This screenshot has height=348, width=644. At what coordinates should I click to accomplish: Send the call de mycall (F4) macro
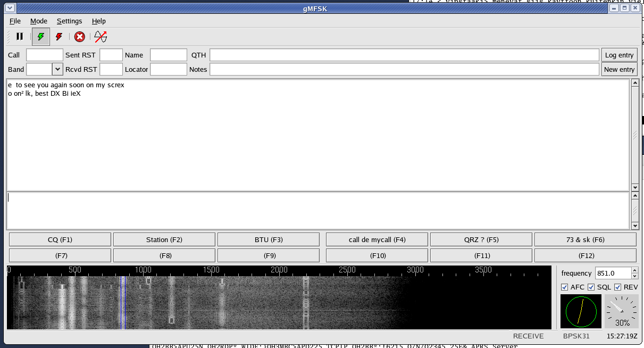point(377,239)
